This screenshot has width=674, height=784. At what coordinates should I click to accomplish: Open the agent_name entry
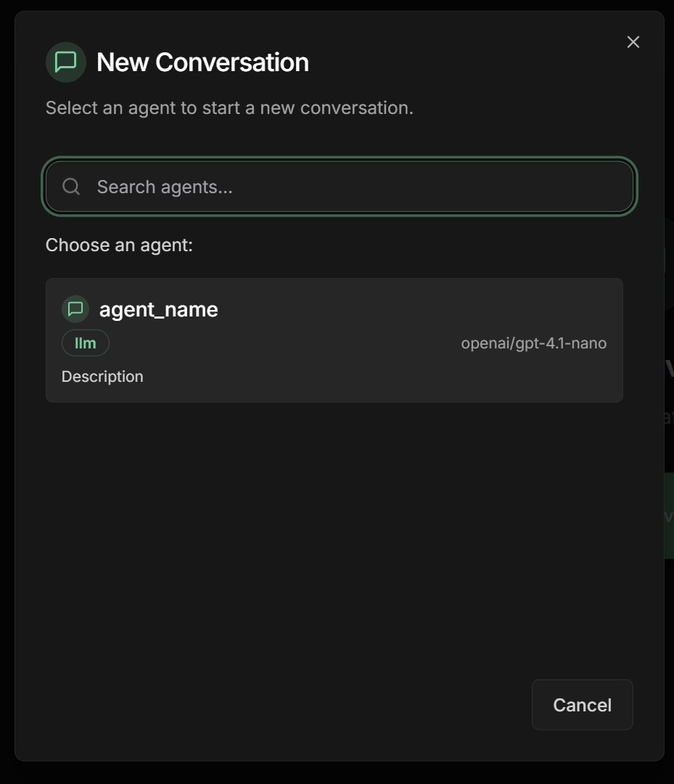334,340
